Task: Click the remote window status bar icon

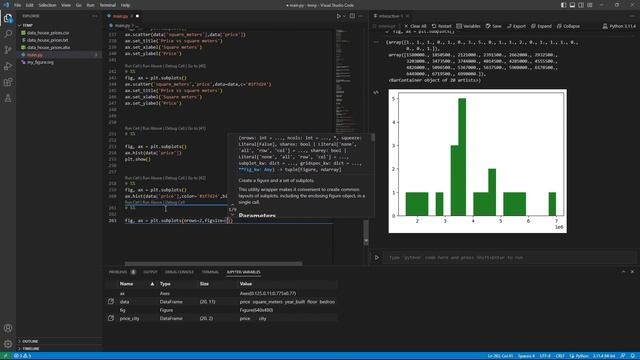Action: click(x=6, y=356)
